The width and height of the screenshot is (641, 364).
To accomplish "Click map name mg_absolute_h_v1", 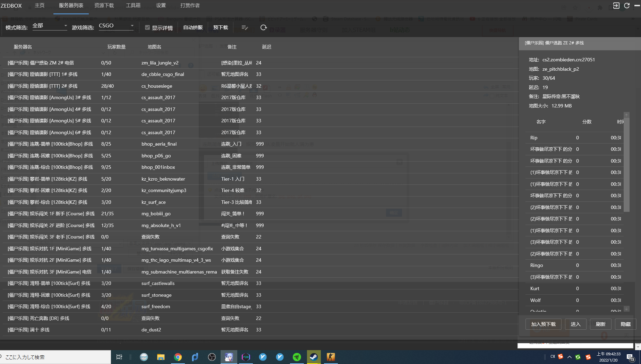I will 161,225.
